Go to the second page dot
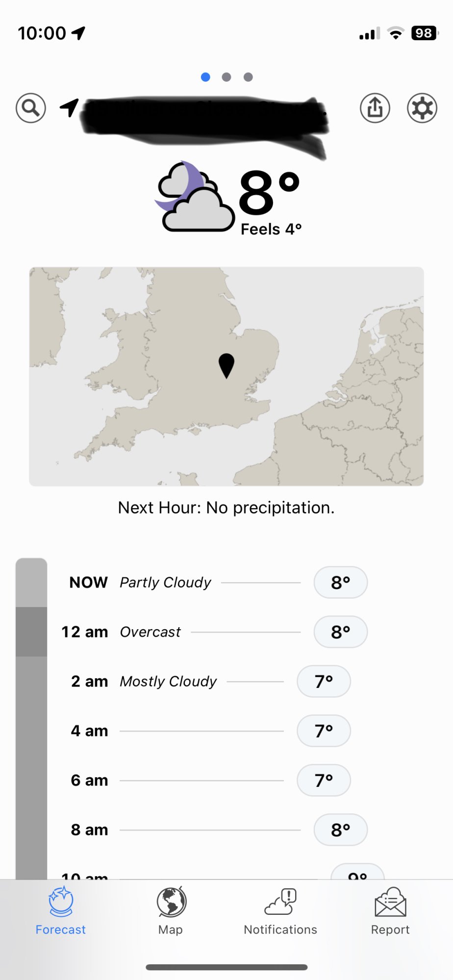The image size is (453, 980). [226, 77]
